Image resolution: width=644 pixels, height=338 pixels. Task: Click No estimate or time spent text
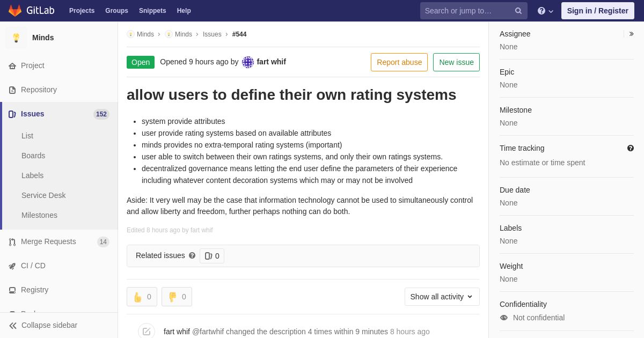coord(542,163)
